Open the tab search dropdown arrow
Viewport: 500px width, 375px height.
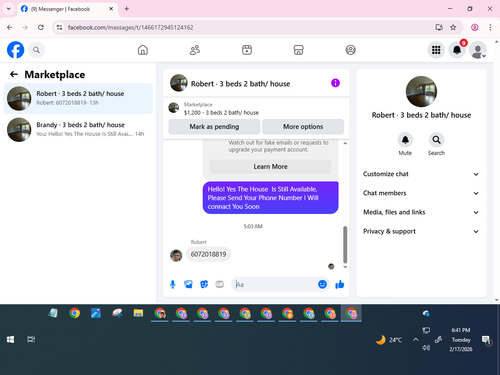[x=9, y=9]
